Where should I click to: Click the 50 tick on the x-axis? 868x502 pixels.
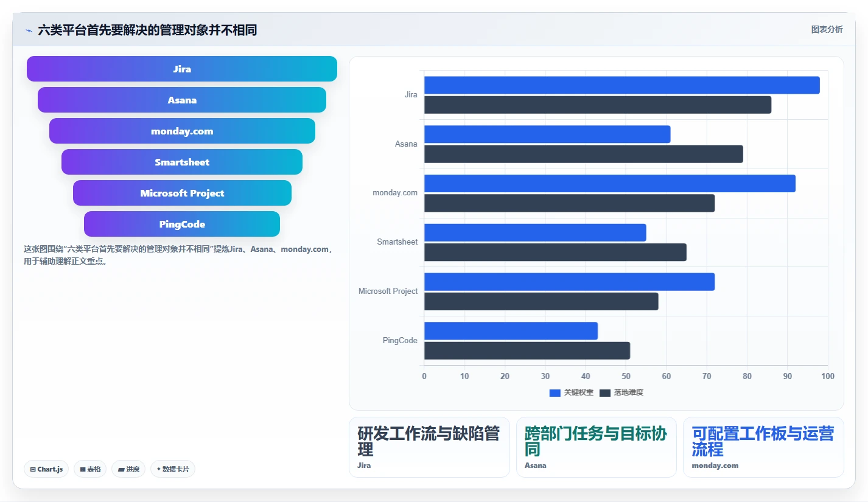626,377
